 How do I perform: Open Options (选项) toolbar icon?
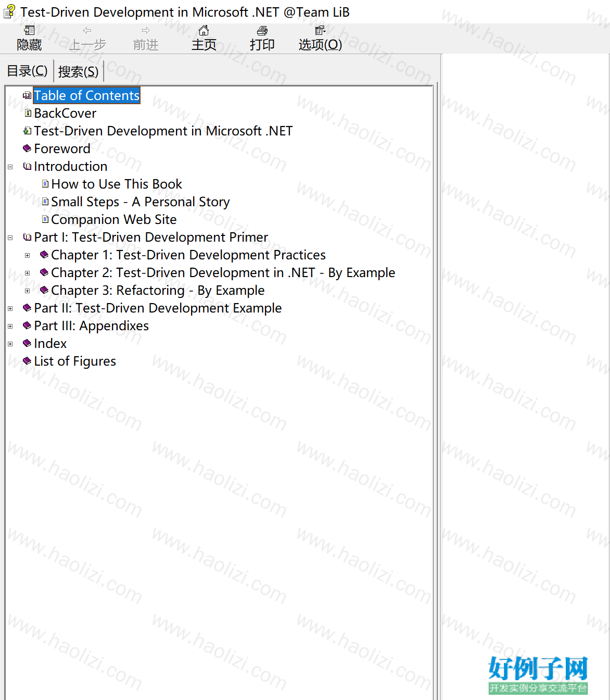[321, 31]
